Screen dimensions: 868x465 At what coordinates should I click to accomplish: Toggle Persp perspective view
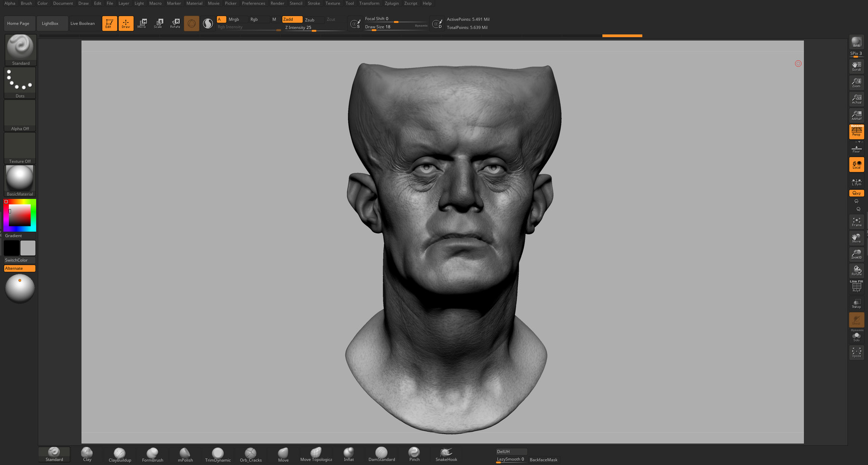(x=856, y=131)
